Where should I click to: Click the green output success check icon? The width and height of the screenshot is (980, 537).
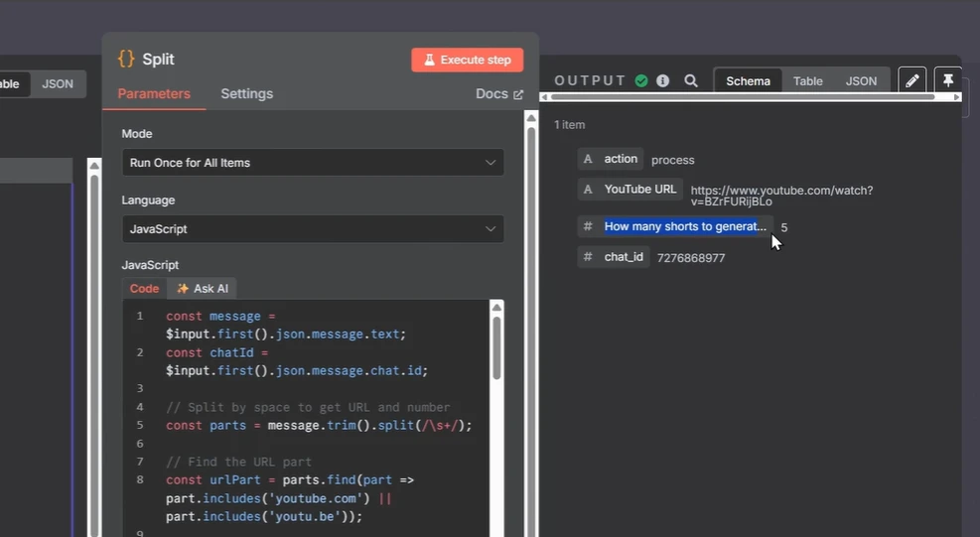[641, 80]
